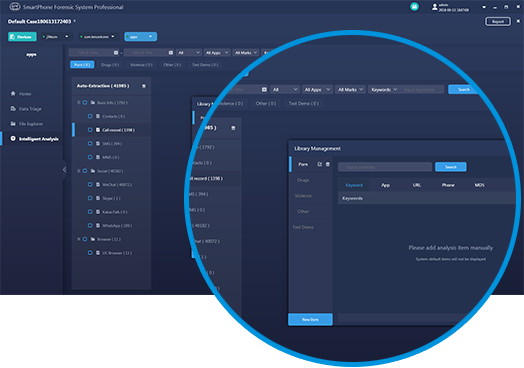
Task: Click the trash icon beside Porn library
Action: coord(328,164)
